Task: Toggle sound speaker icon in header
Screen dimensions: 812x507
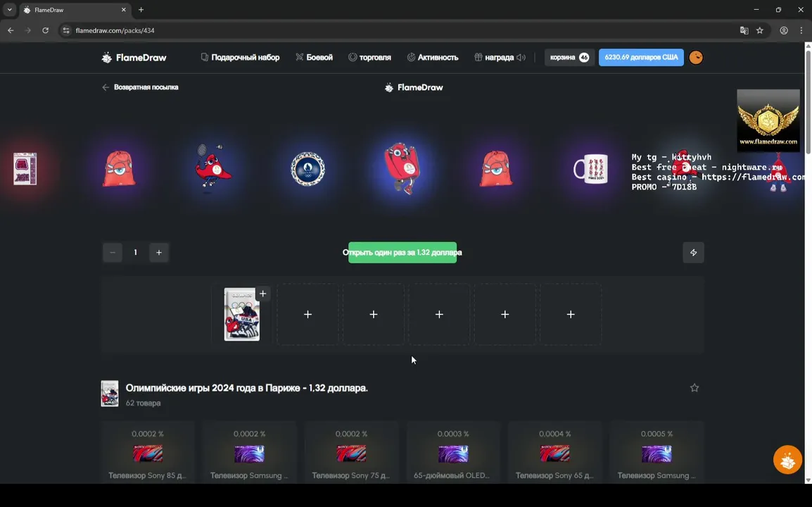Action: (521, 58)
